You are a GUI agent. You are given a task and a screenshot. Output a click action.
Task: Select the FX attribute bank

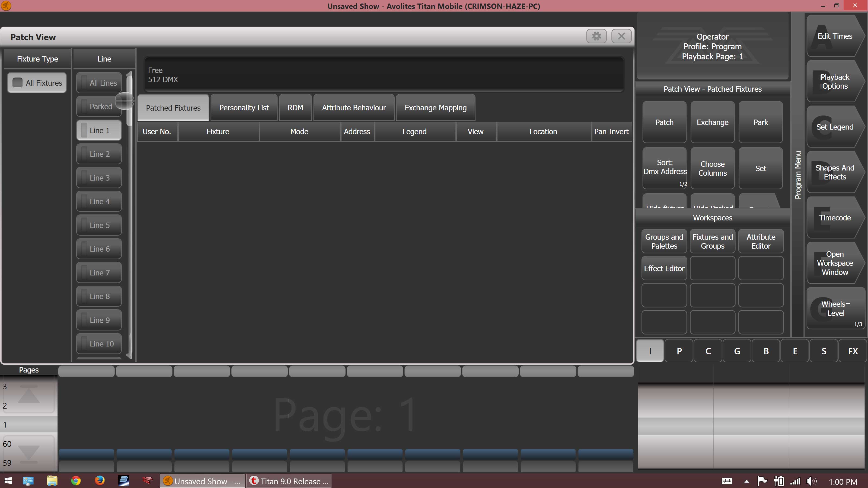point(853,351)
